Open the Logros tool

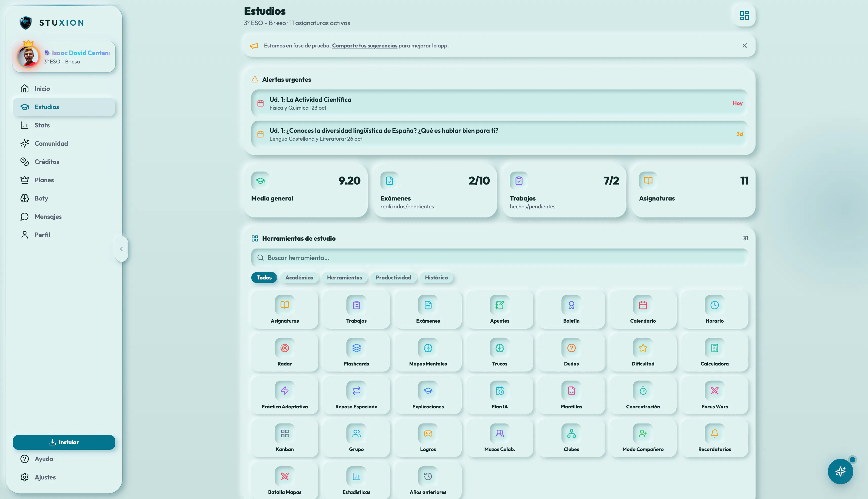pos(428,438)
